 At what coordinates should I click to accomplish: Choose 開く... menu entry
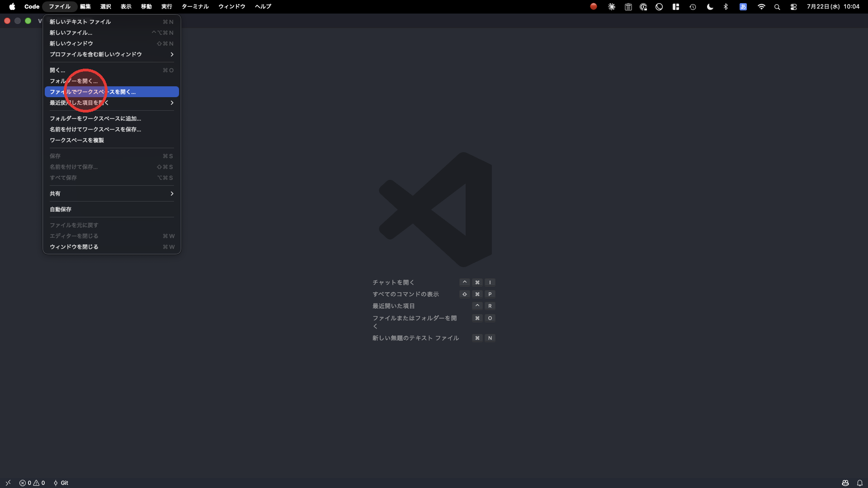(x=112, y=70)
